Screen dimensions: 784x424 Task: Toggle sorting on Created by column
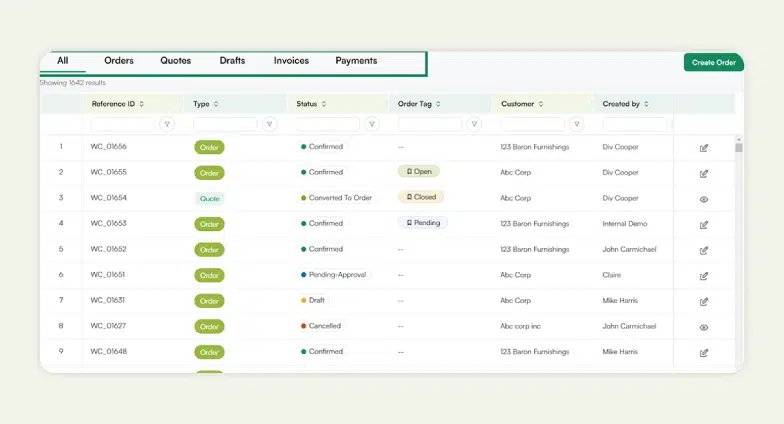[x=647, y=104]
